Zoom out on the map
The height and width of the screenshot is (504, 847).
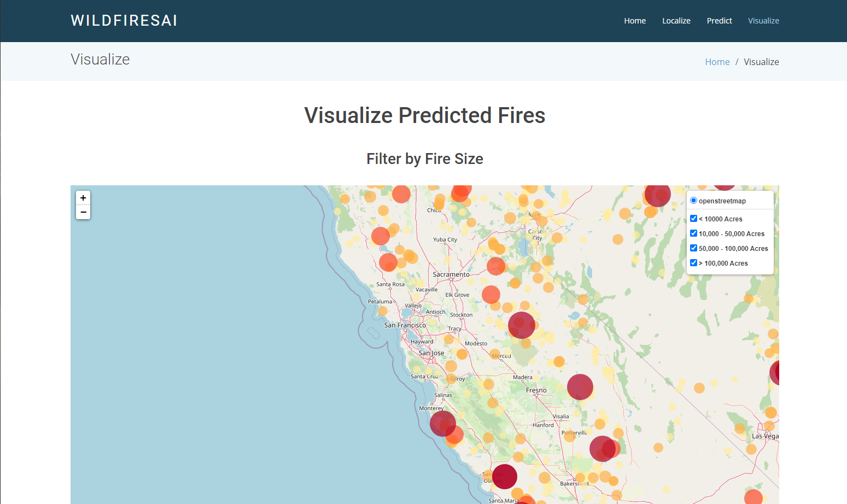[83, 212]
